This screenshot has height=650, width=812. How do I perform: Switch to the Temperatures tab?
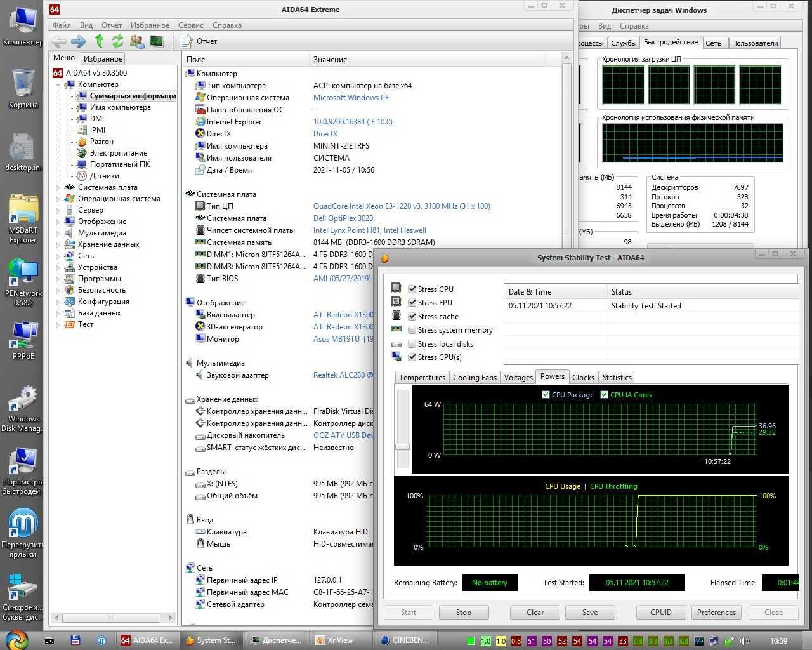[422, 377]
